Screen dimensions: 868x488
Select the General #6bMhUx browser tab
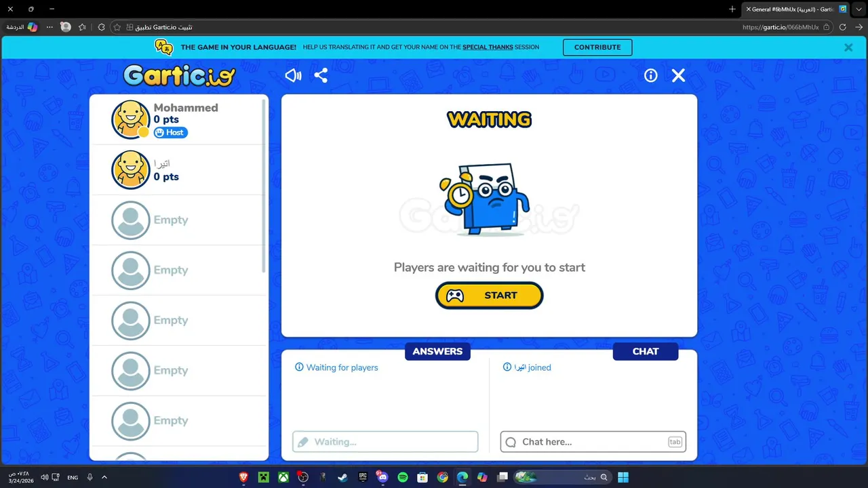[796, 9]
